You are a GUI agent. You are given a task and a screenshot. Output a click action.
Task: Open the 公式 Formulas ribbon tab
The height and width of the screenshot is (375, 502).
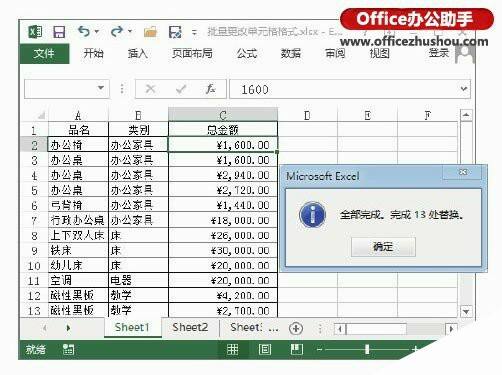coord(247,53)
